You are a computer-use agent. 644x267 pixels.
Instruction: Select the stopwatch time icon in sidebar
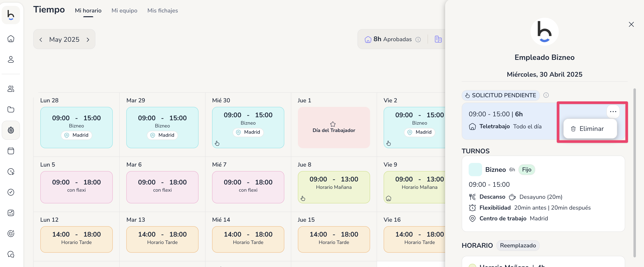coord(11,130)
